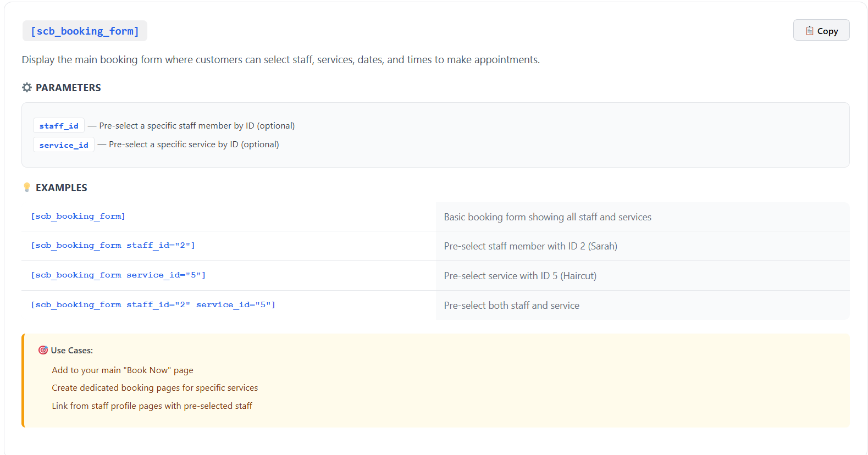Click 'Pre-select service with ID 5 (Haircut)'
The width and height of the screenshot is (868, 455).
click(x=520, y=276)
